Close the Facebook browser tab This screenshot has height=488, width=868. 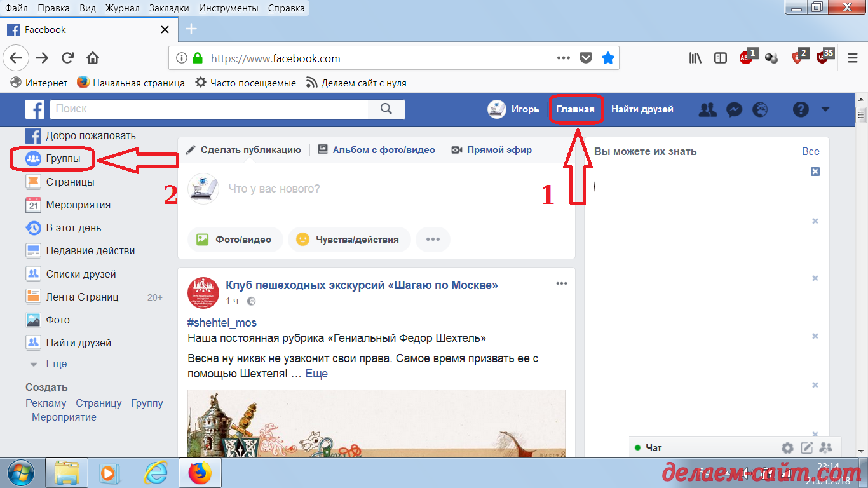[x=165, y=29]
